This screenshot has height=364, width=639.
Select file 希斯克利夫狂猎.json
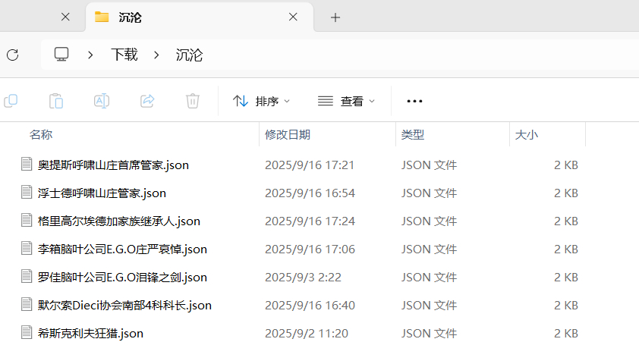(x=90, y=333)
